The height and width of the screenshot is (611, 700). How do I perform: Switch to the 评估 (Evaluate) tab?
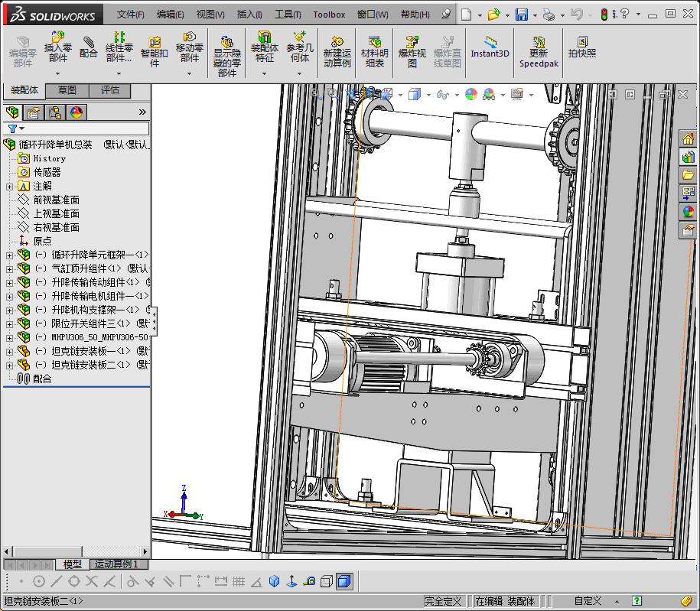click(110, 91)
